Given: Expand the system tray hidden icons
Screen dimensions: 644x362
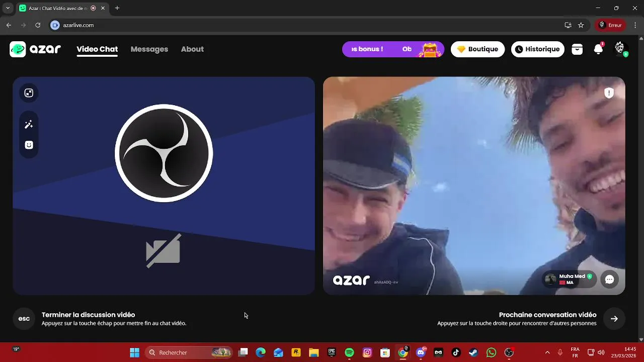Looking at the screenshot, I should pos(547,352).
